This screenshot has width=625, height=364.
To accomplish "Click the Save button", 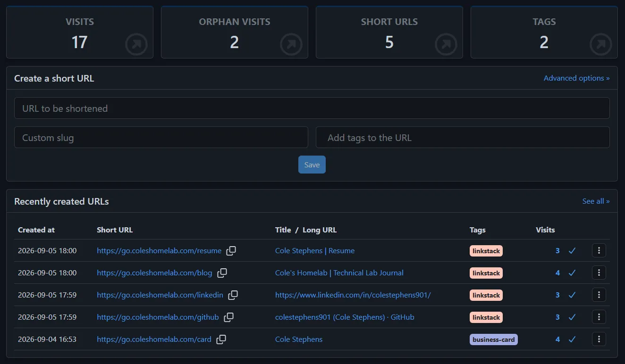I will 312,165.
